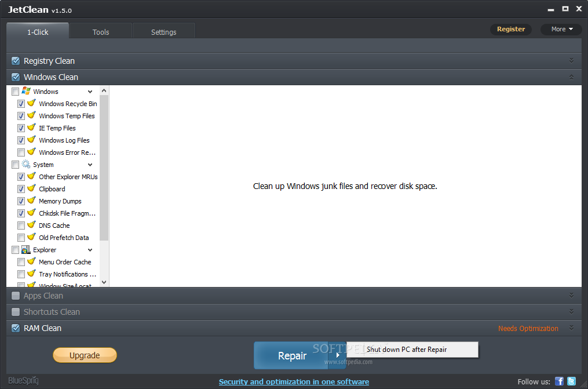Open the Repair button arrow options

tap(338, 355)
